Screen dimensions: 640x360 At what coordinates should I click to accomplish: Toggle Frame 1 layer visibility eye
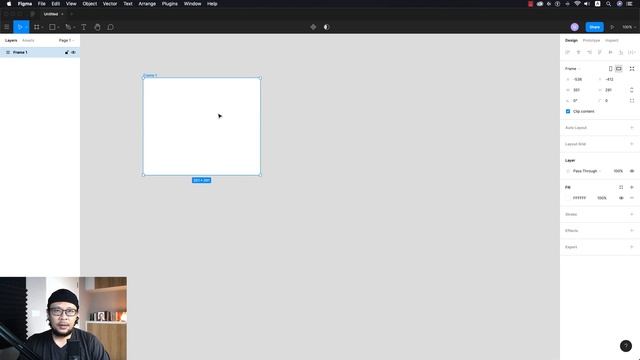point(73,52)
